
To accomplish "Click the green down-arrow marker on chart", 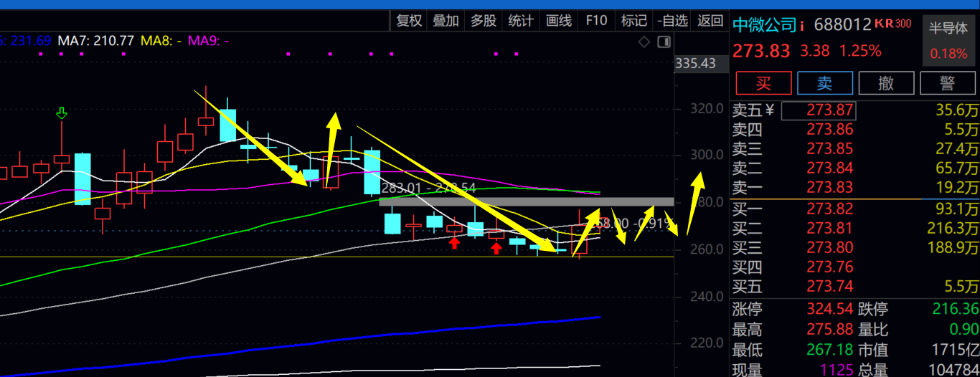I will point(62,113).
